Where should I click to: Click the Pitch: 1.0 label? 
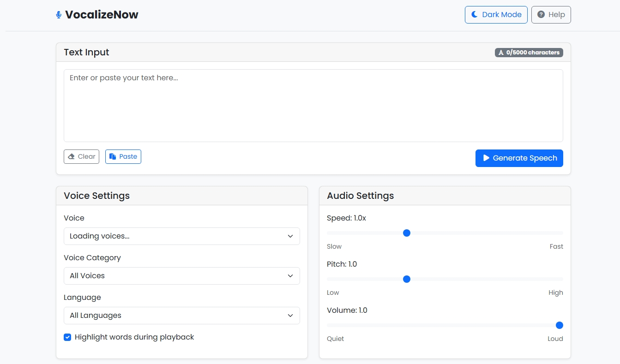(342, 264)
